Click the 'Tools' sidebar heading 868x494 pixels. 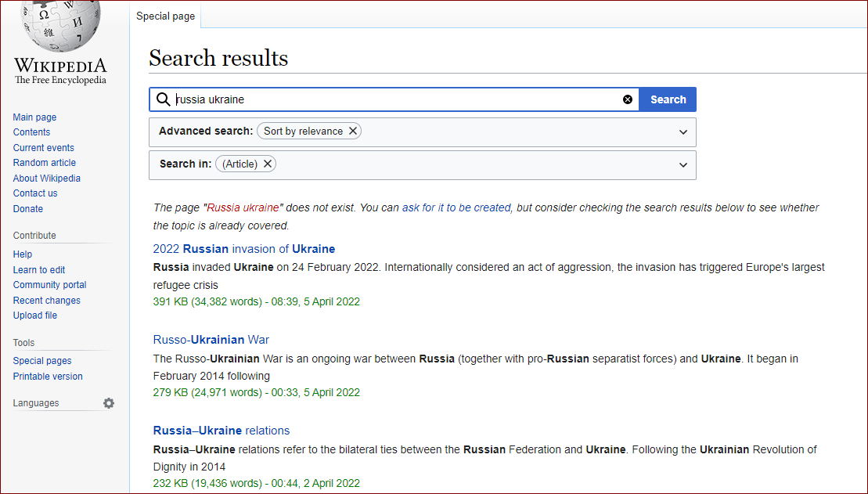coord(23,343)
